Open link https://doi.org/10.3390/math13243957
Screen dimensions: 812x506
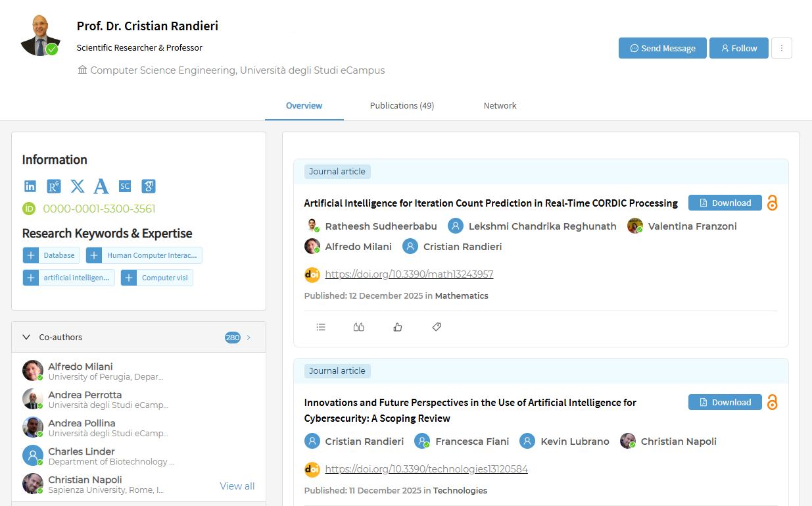(409, 274)
